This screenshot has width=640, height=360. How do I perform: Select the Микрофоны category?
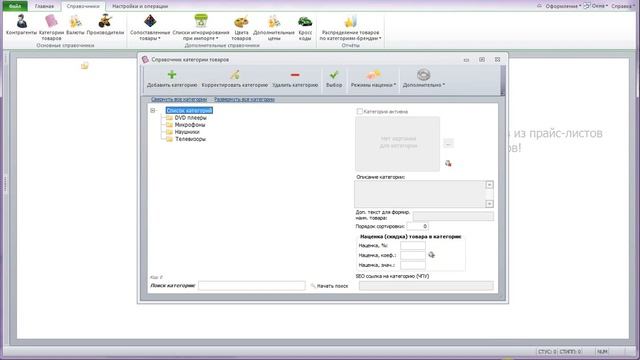(x=190, y=125)
